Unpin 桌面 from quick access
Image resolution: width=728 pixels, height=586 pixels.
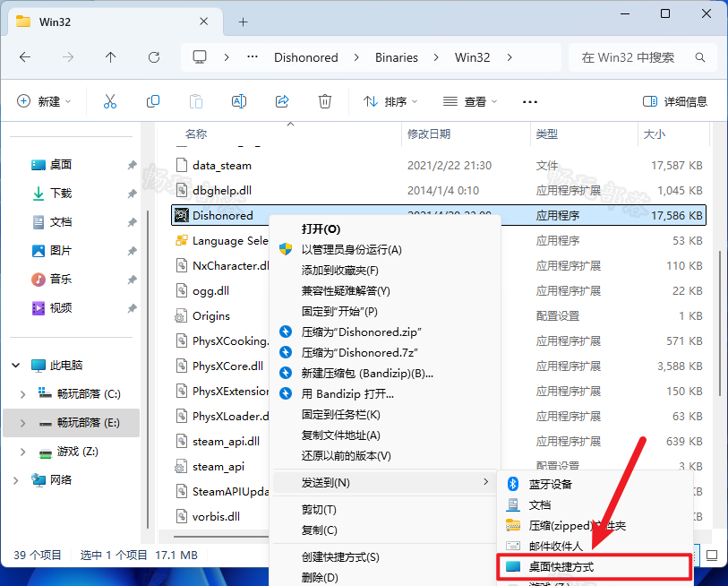(x=133, y=165)
